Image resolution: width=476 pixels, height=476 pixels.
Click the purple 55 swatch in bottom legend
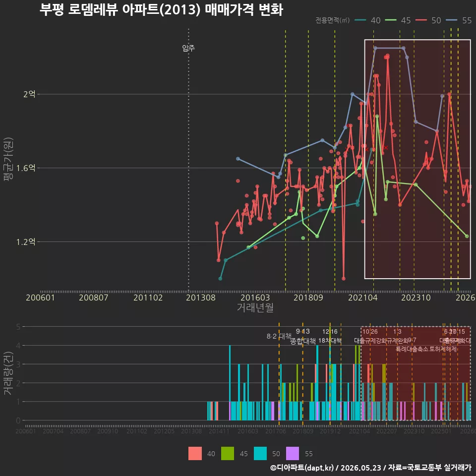(x=293, y=454)
